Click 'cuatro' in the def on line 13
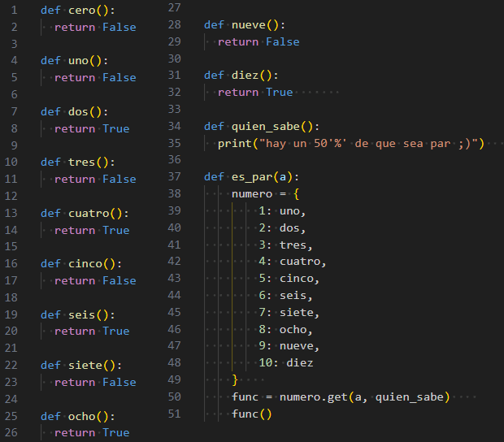 pyautogui.click(x=89, y=214)
